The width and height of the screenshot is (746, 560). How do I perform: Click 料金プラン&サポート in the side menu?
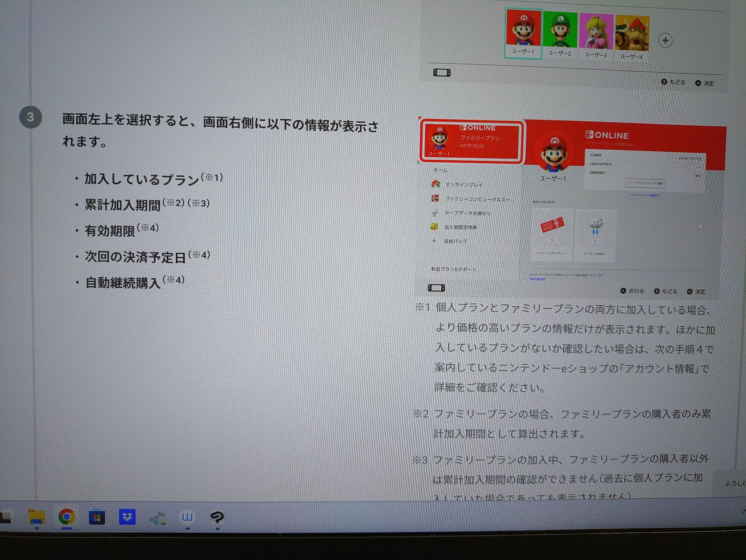coord(454,269)
